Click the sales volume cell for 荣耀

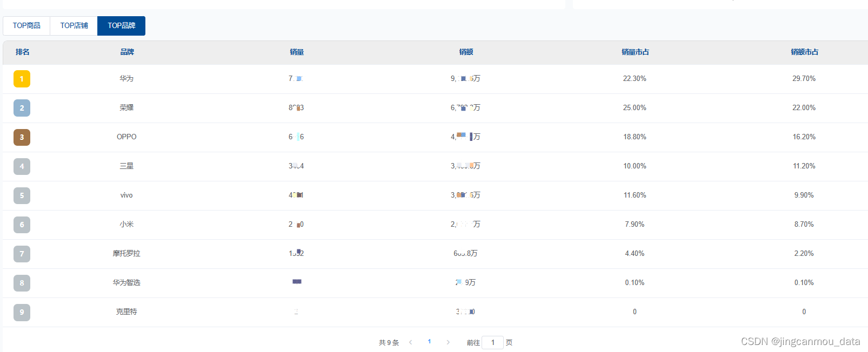point(296,108)
